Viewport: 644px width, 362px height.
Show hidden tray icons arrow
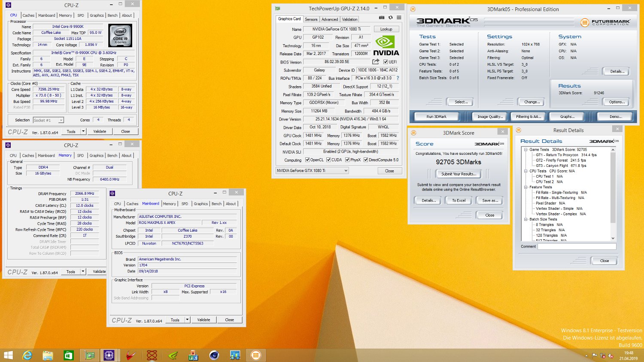click(x=586, y=356)
